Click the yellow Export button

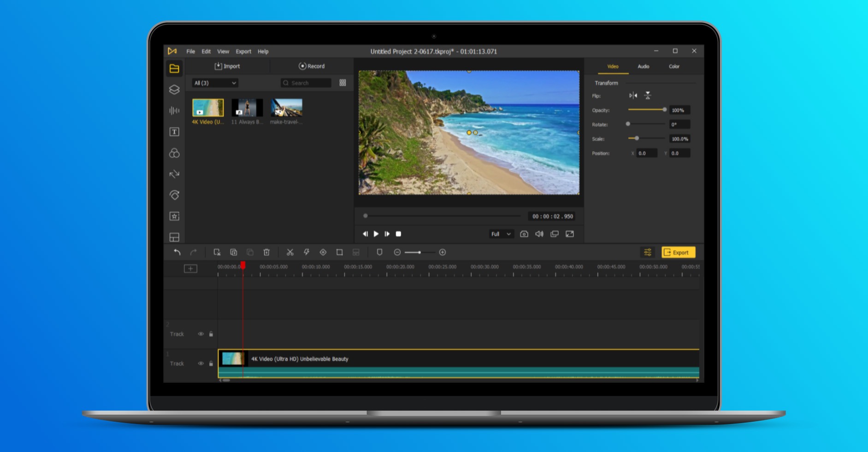pyautogui.click(x=678, y=252)
